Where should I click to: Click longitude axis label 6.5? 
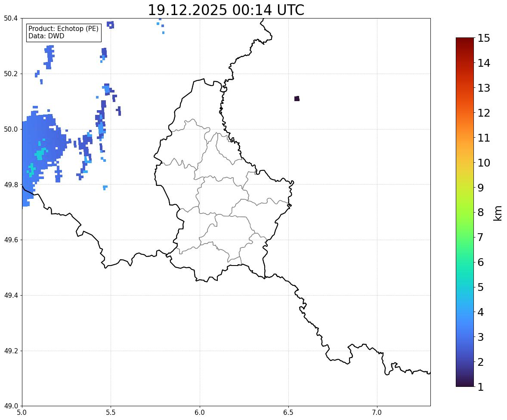click(x=288, y=413)
